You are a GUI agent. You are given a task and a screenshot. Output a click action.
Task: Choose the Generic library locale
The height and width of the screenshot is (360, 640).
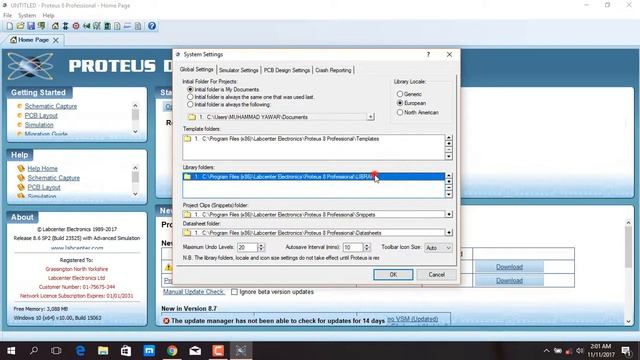[x=400, y=94]
